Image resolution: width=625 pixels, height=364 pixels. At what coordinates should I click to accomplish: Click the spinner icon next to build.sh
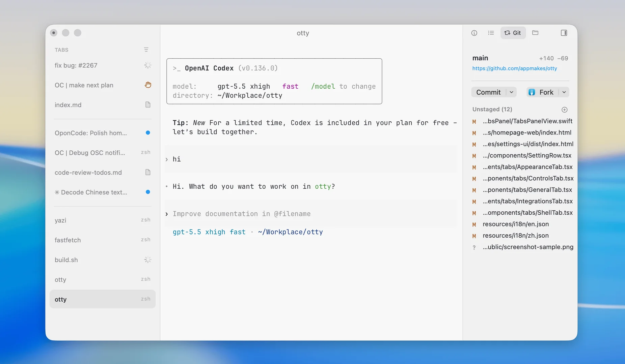pos(148,260)
